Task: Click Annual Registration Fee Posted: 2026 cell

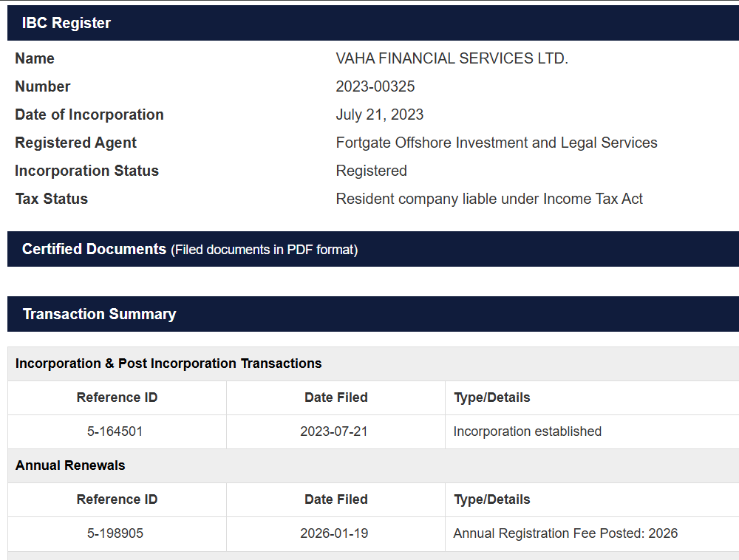Action: click(592, 533)
